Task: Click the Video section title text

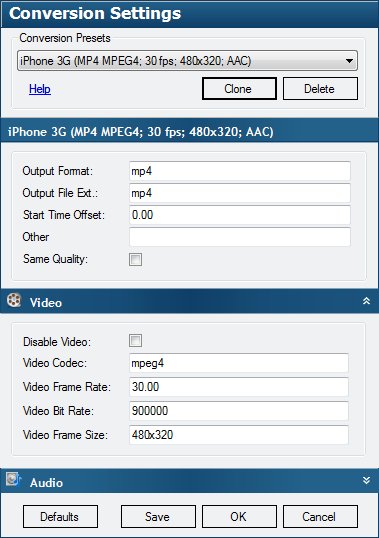Action: (x=46, y=303)
